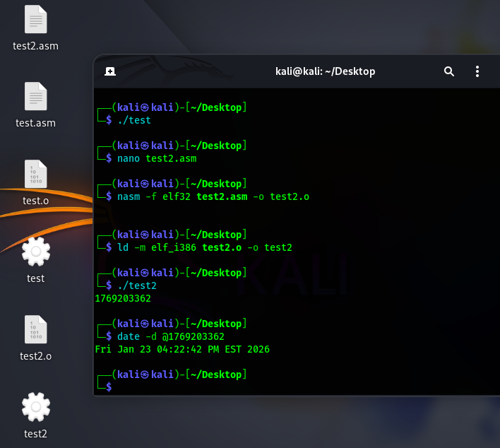Click the ld -m elf_i386 command line
This screenshot has height=448, width=500.
(205, 247)
